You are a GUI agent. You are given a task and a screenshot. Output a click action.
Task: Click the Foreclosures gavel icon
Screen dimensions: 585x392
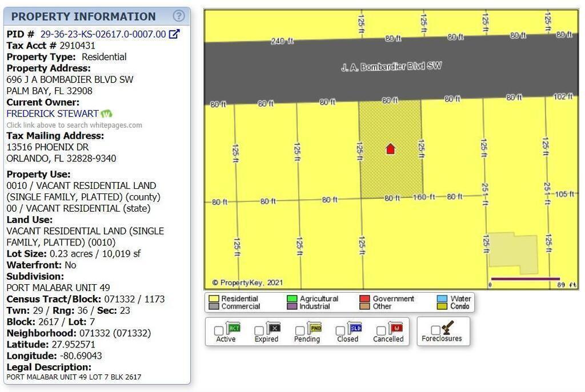click(447, 327)
